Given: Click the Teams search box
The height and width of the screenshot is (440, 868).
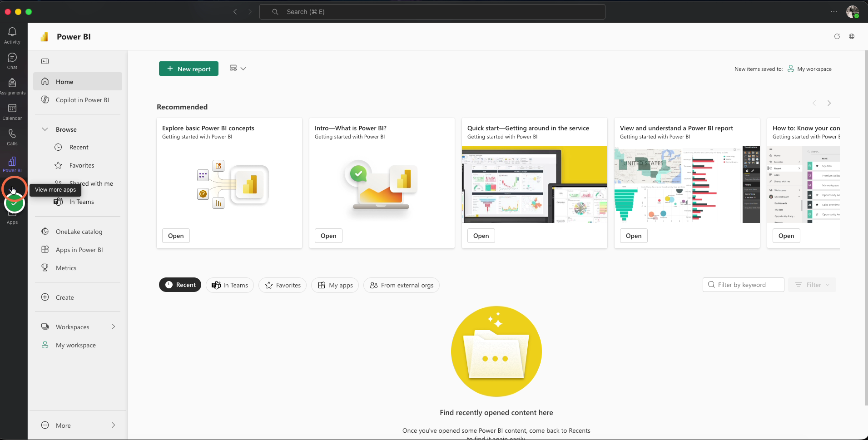Looking at the screenshot, I should click(x=432, y=12).
